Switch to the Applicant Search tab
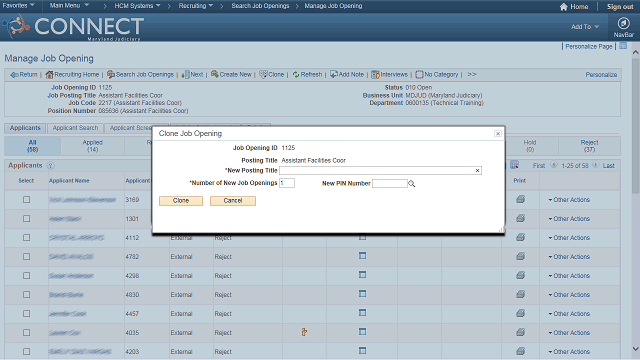640x360 pixels. [x=75, y=128]
